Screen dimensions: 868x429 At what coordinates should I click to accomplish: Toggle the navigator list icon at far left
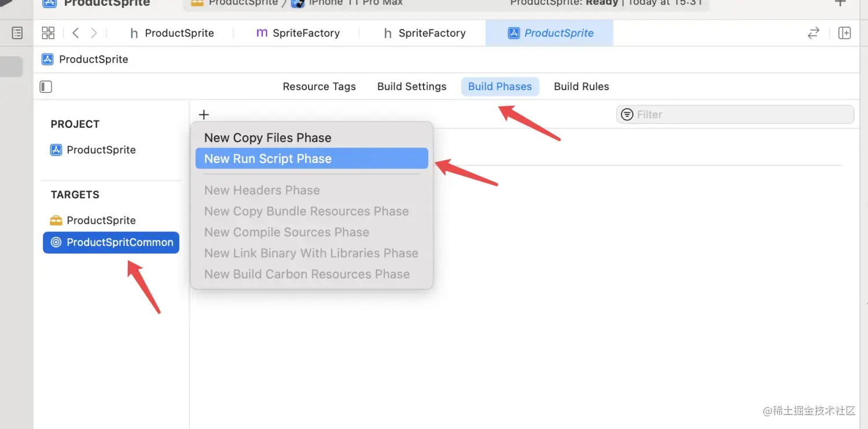pyautogui.click(x=17, y=33)
